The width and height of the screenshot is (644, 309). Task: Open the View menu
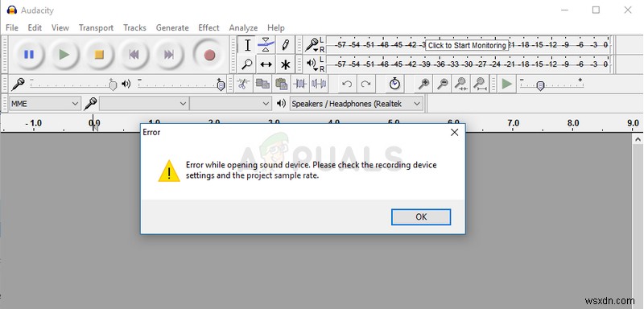click(x=60, y=27)
